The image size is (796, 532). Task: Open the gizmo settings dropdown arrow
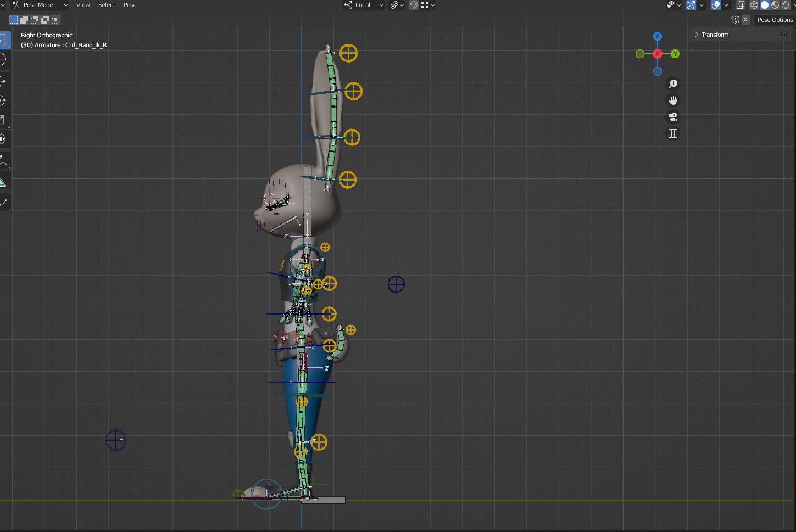click(x=702, y=5)
